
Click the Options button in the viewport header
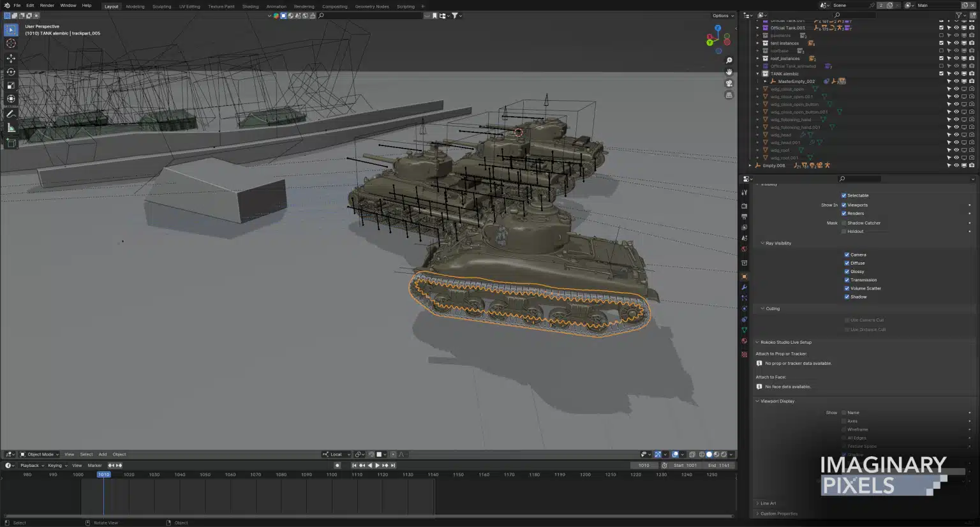(x=722, y=15)
